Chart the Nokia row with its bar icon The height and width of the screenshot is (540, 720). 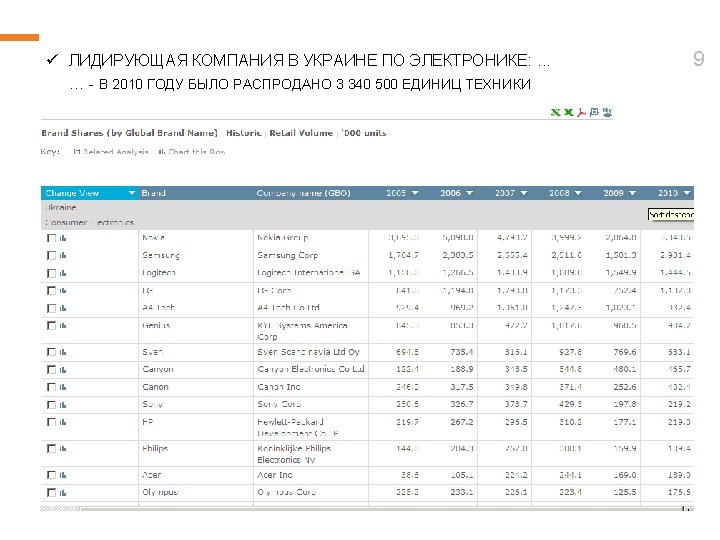(x=63, y=238)
